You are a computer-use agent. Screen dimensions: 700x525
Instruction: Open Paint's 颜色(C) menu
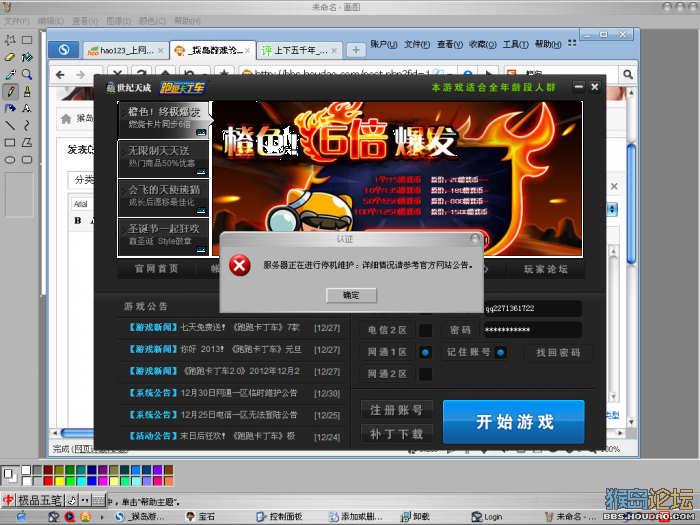[x=152, y=21]
